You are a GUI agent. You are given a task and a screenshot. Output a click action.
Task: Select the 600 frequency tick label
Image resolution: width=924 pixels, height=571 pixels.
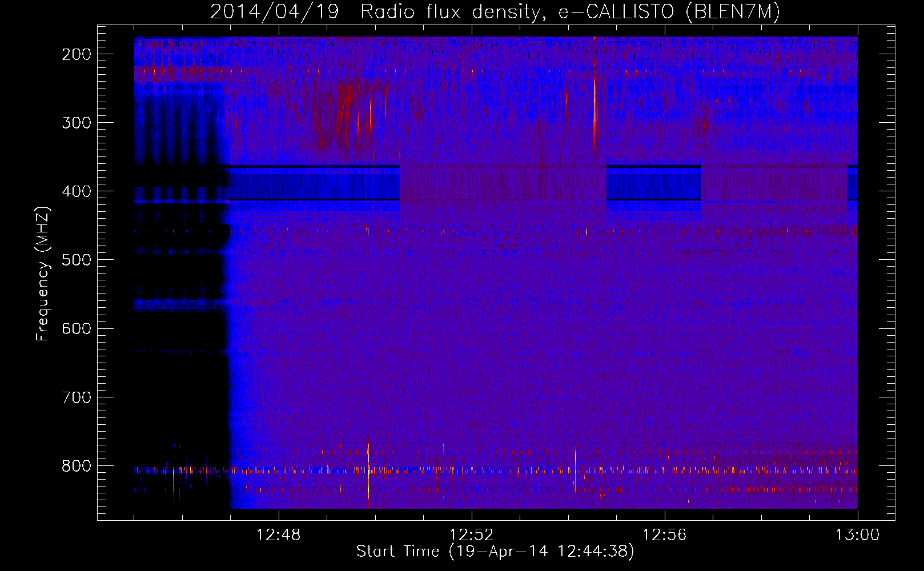pos(77,328)
